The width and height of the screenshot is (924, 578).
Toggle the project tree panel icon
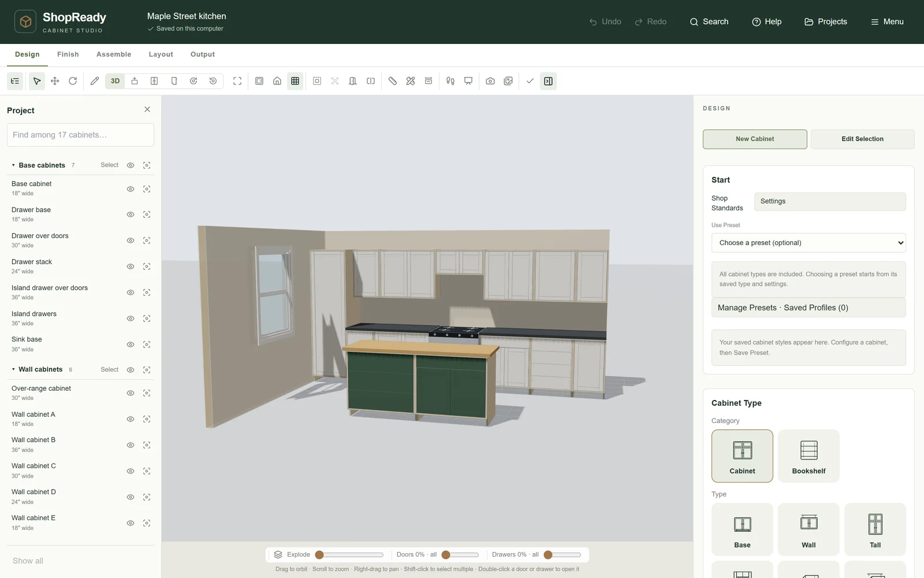click(15, 81)
